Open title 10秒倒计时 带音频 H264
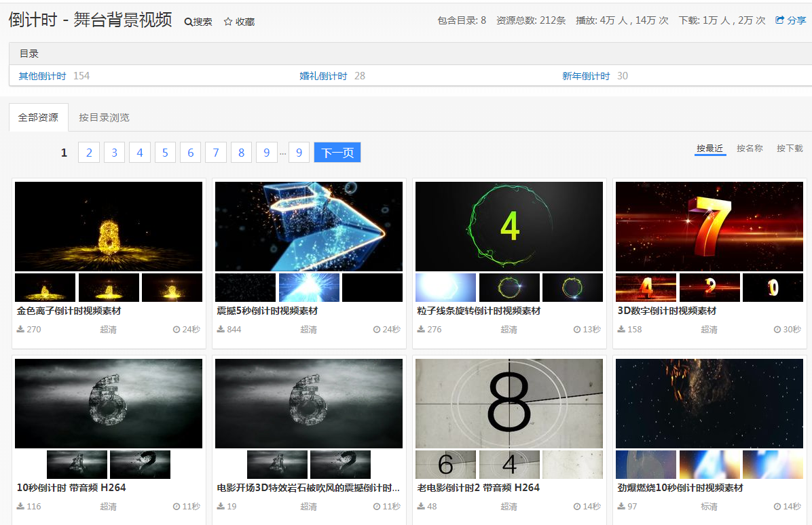This screenshot has width=812, height=525. click(71, 488)
